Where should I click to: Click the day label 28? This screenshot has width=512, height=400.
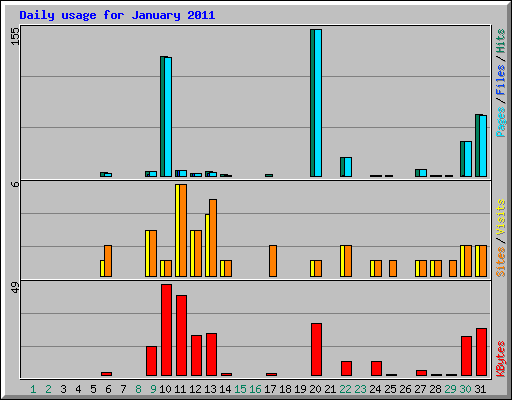point(435,389)
